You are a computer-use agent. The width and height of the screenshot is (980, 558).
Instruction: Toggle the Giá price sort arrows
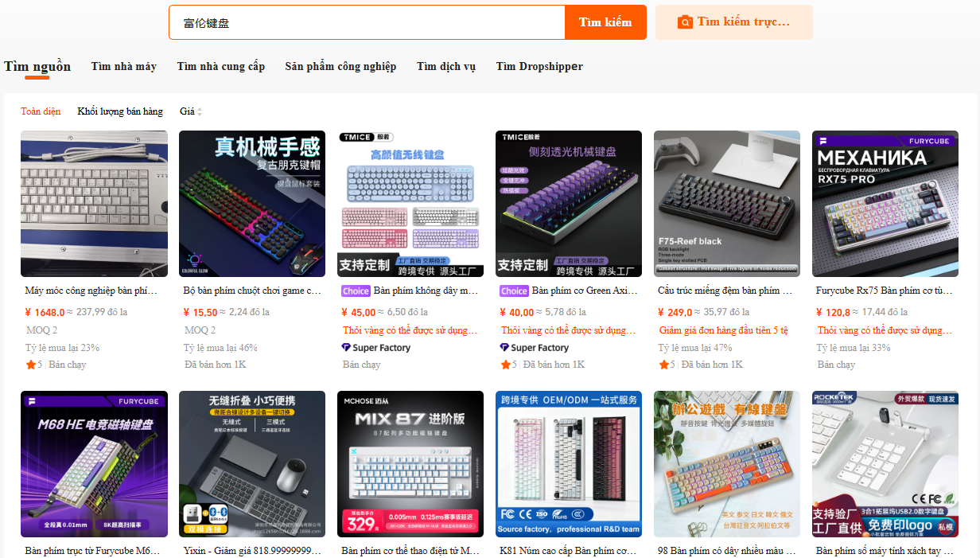coord(200,111)
